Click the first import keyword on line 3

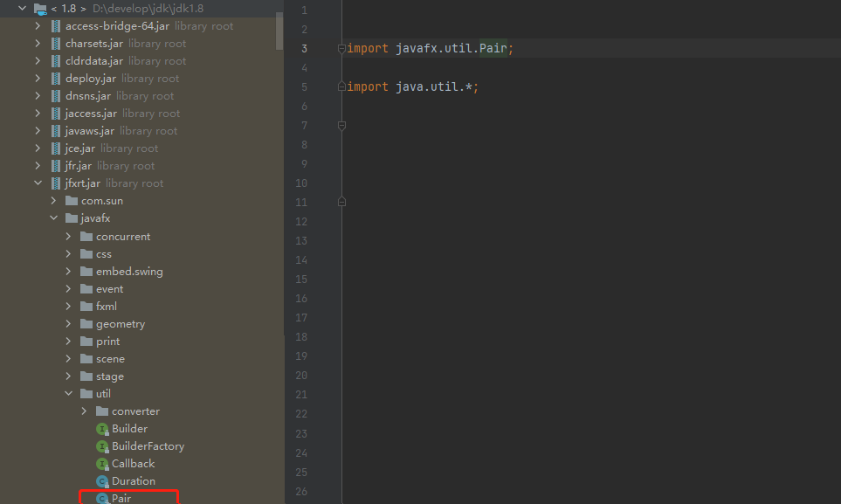pos(368,48)
